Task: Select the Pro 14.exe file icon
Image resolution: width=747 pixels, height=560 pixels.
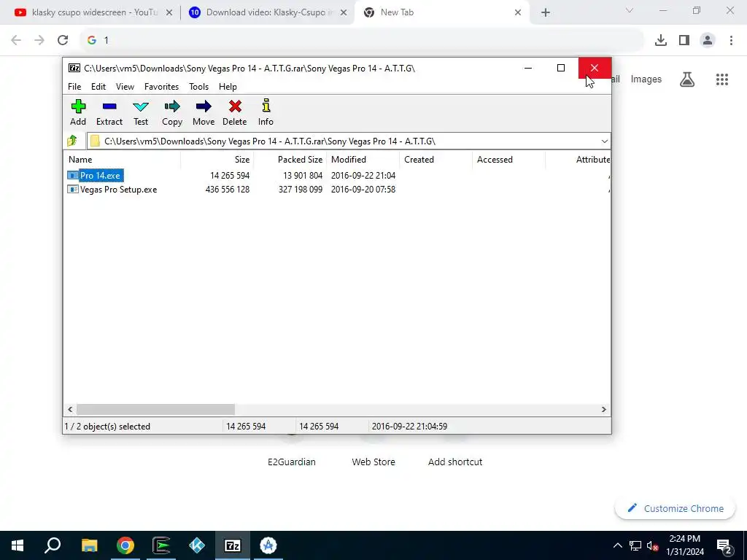Action: click(72, 175)
